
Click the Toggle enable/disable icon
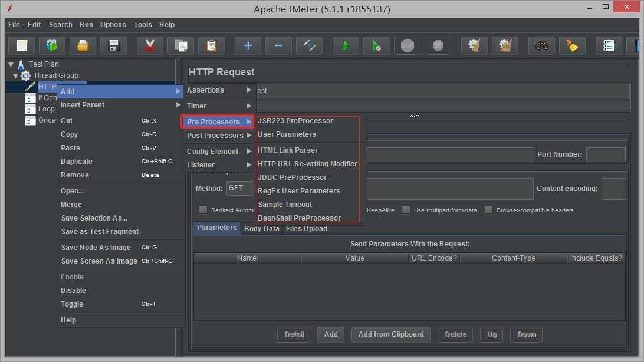[x=309, y=45]
